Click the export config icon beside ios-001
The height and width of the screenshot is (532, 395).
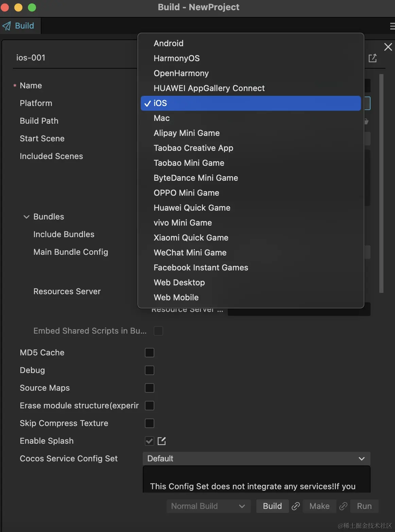tap(373, 58)
